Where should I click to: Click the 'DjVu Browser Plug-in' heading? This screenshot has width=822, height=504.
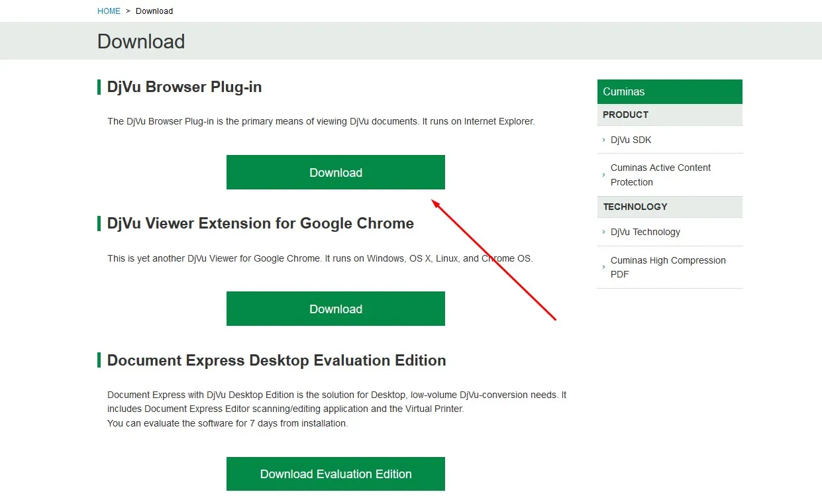coord(184,87)
